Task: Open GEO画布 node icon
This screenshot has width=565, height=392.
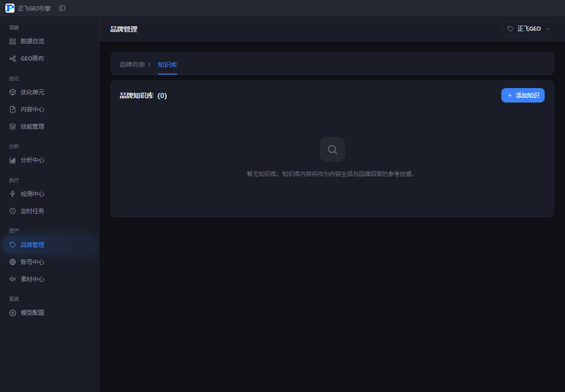Action: (13, 58)
